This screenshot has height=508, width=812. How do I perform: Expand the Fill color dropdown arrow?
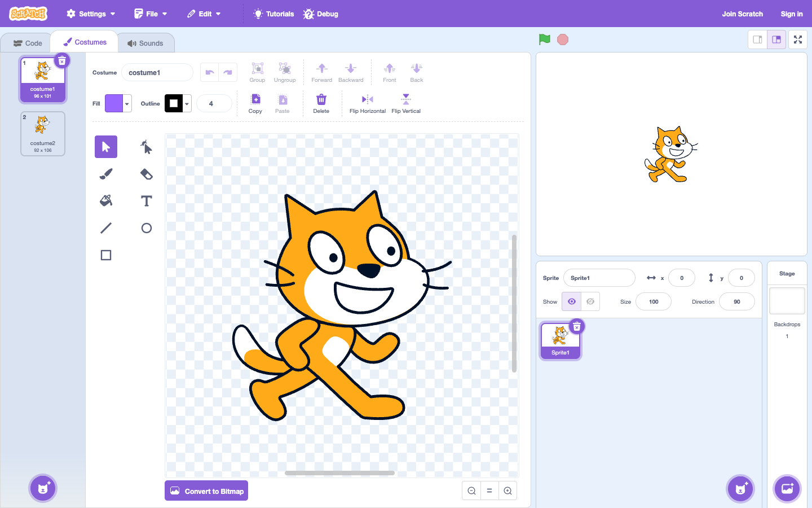(127, 103)
